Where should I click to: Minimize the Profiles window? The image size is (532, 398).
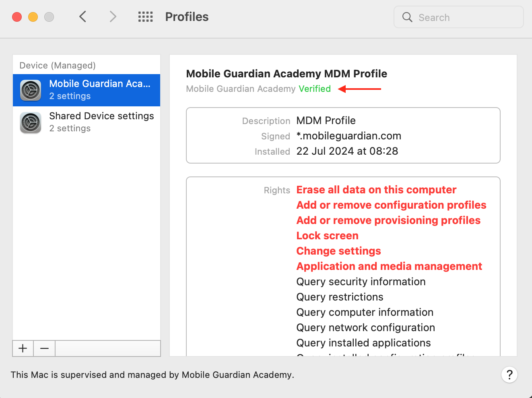[x=33, y=17]
